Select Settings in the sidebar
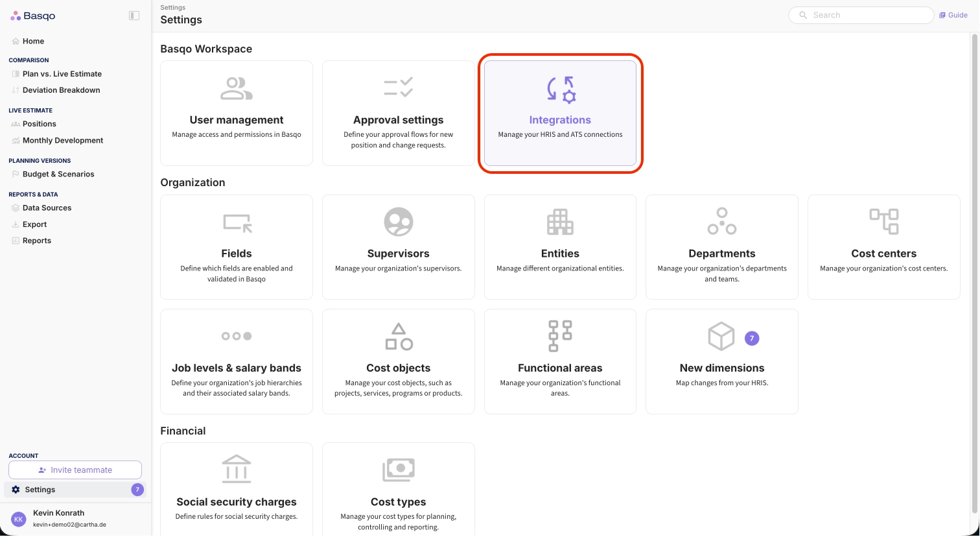Screen dimensions: 980x537 coord(75,490)
